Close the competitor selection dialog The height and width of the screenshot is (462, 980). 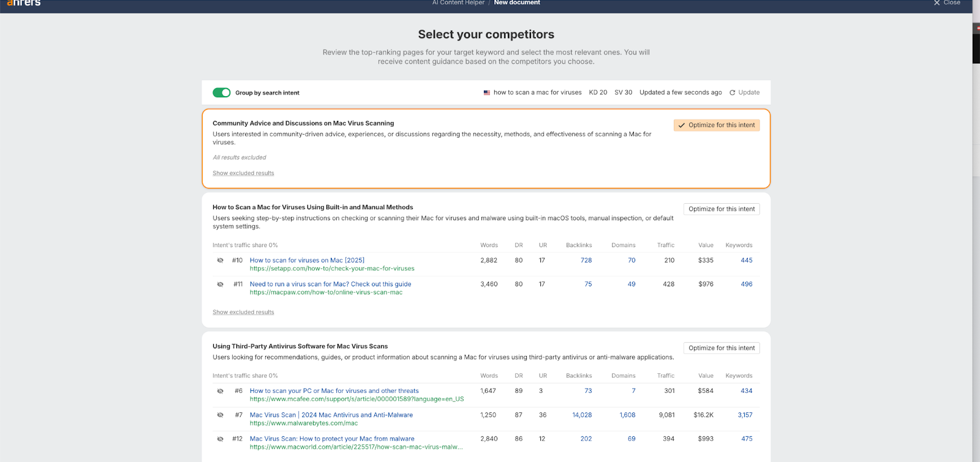(947, 3)
